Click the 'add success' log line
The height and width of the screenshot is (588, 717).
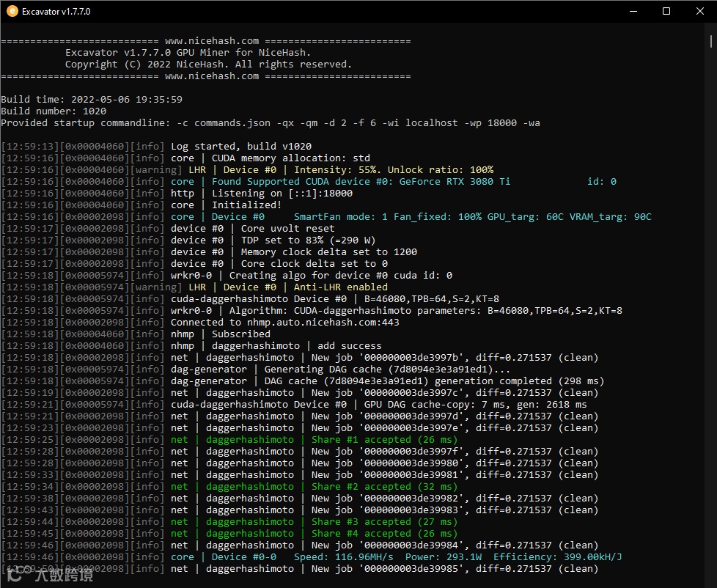191,346
